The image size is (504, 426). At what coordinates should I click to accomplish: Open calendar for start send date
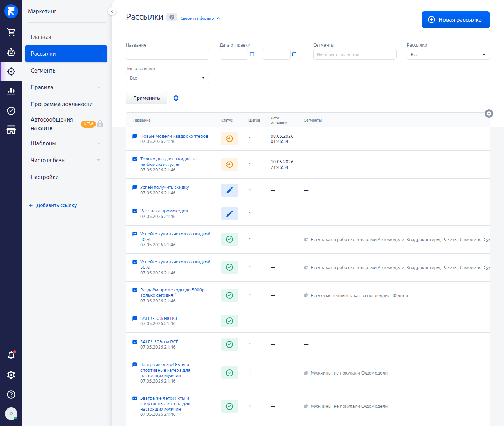coord(252,54)
